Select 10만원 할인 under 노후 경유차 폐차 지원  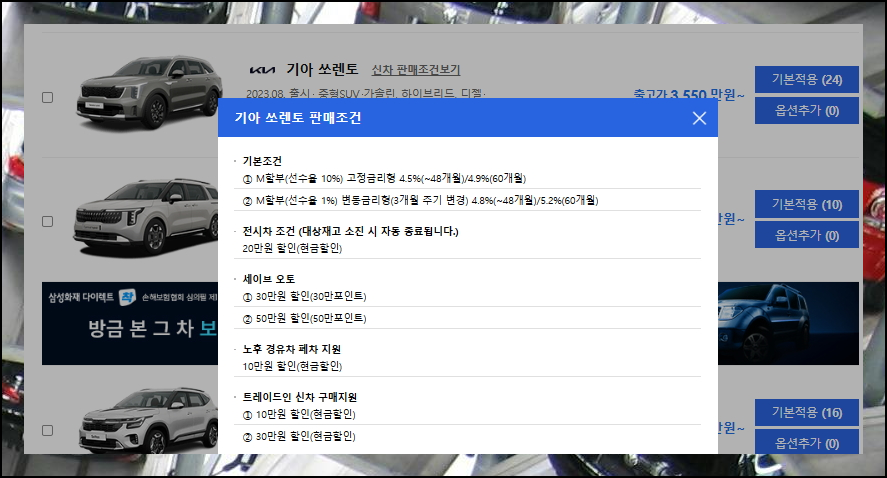point(292,367)
